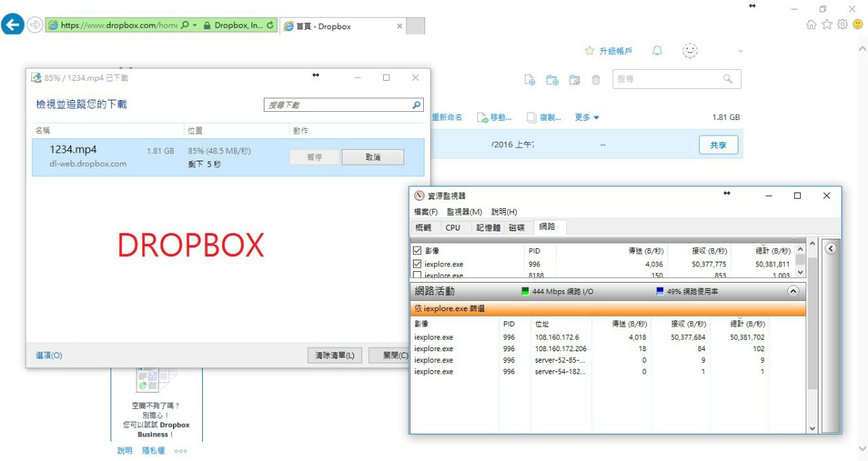Open the 選項(O) link
The width and height of the screenshot is (868, 461).
point(49,355)
